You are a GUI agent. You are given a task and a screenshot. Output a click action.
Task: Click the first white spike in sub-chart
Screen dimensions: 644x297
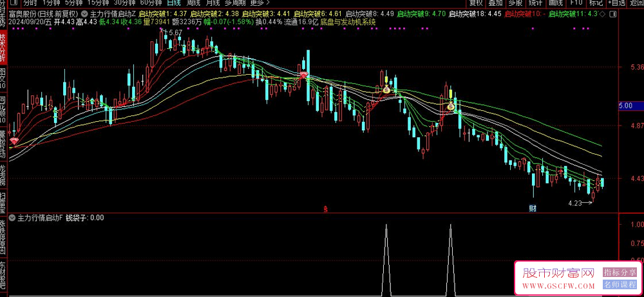tap(386, 260)
